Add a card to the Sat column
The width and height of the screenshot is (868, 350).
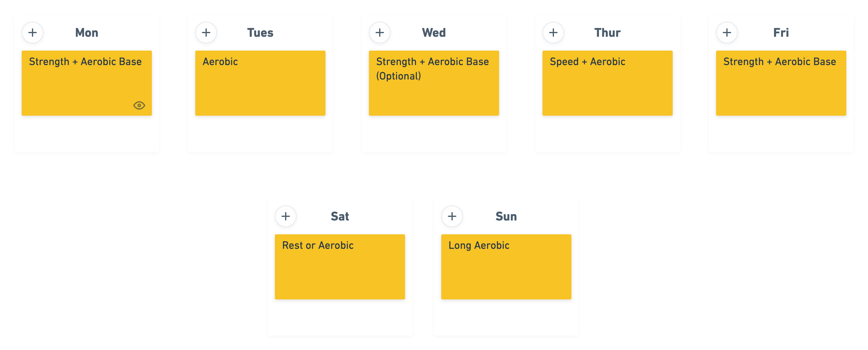coord(285,216)
